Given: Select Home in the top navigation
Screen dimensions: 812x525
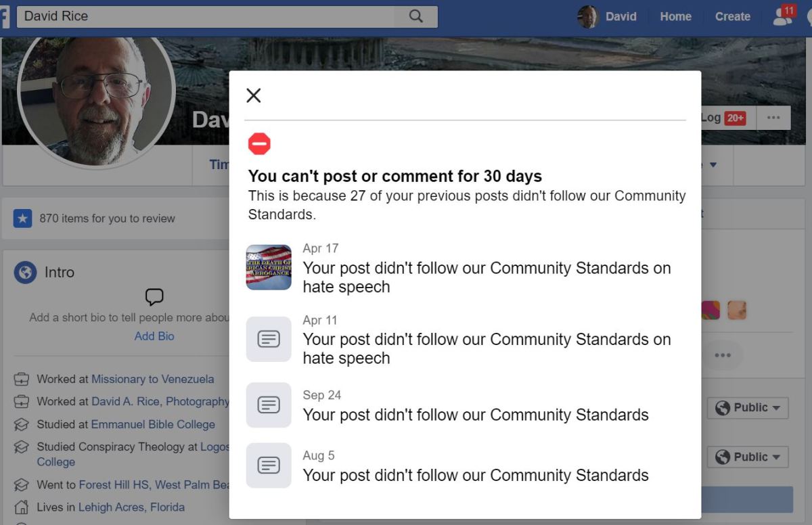Looking at the screenshot, I should (675, 16).
